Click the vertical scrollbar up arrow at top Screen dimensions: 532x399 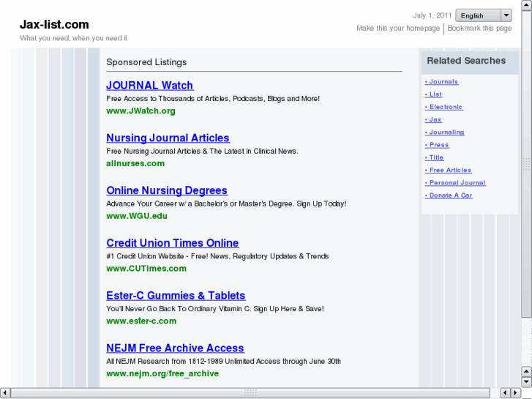point(526,5)
